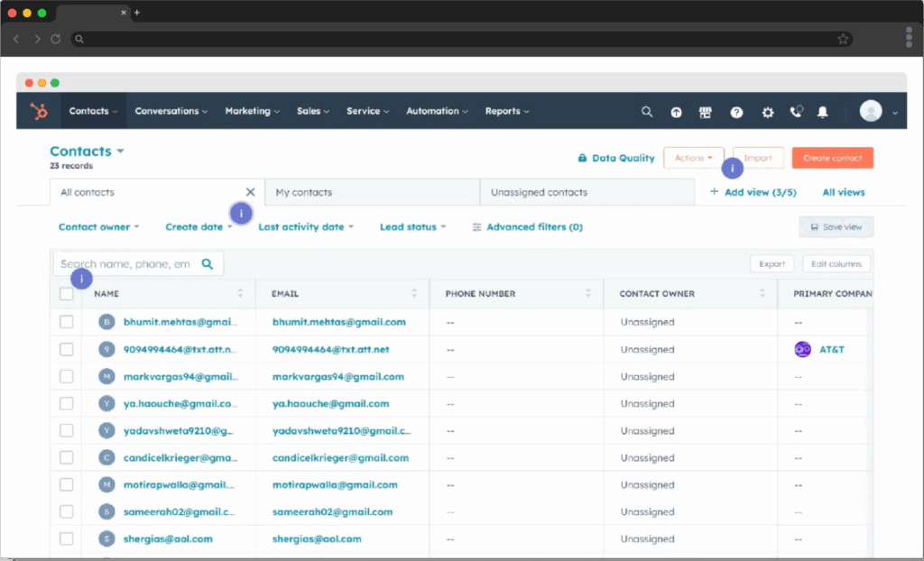Open the notifications bell

823,112
